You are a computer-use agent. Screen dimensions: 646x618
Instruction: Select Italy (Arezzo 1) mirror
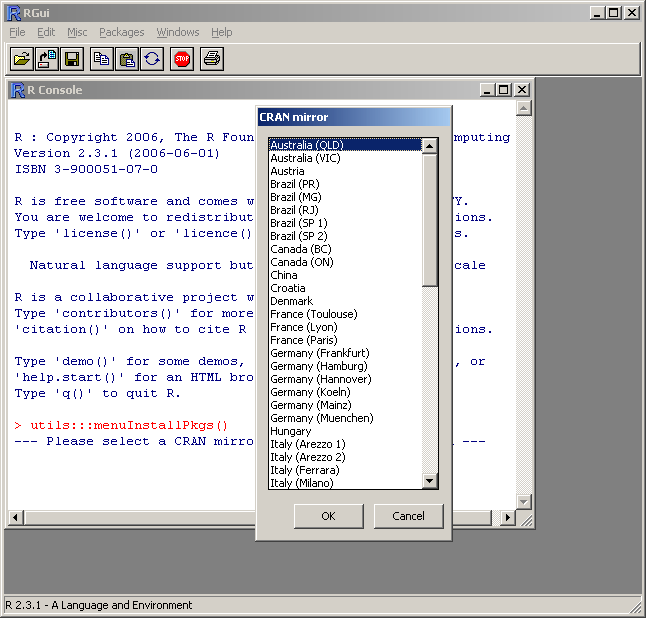point(345,444)
